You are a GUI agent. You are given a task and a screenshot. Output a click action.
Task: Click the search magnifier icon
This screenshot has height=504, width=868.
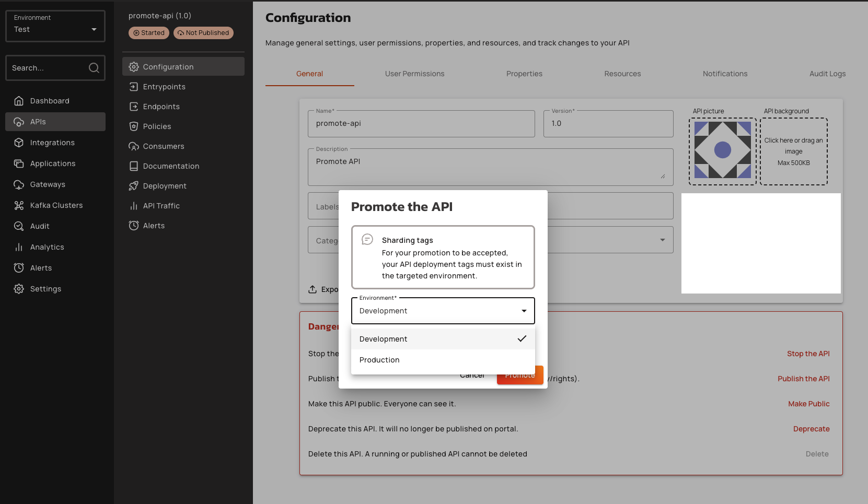[94, 68]
